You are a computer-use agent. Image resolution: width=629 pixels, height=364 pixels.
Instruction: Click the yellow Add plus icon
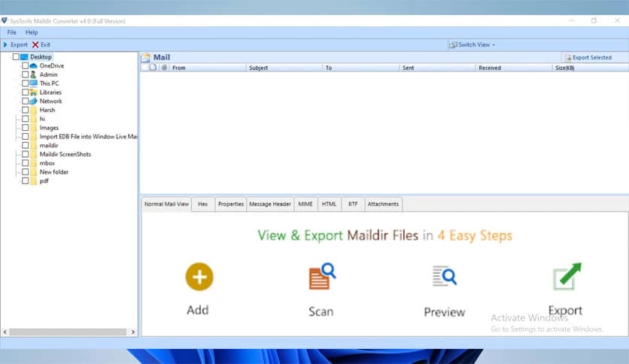click(199, 277)
